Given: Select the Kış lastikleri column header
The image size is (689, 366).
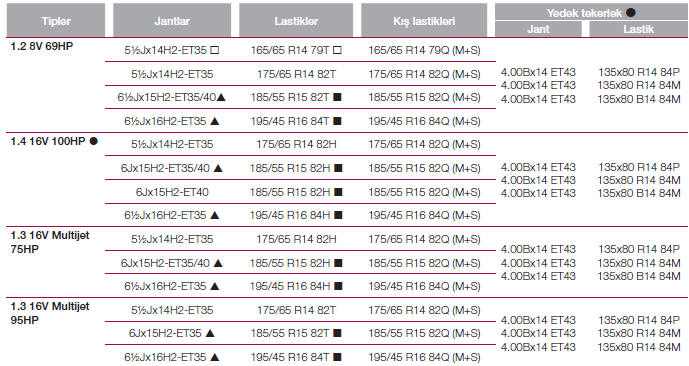Looking at the screenshot, I should tap(424, 20).
